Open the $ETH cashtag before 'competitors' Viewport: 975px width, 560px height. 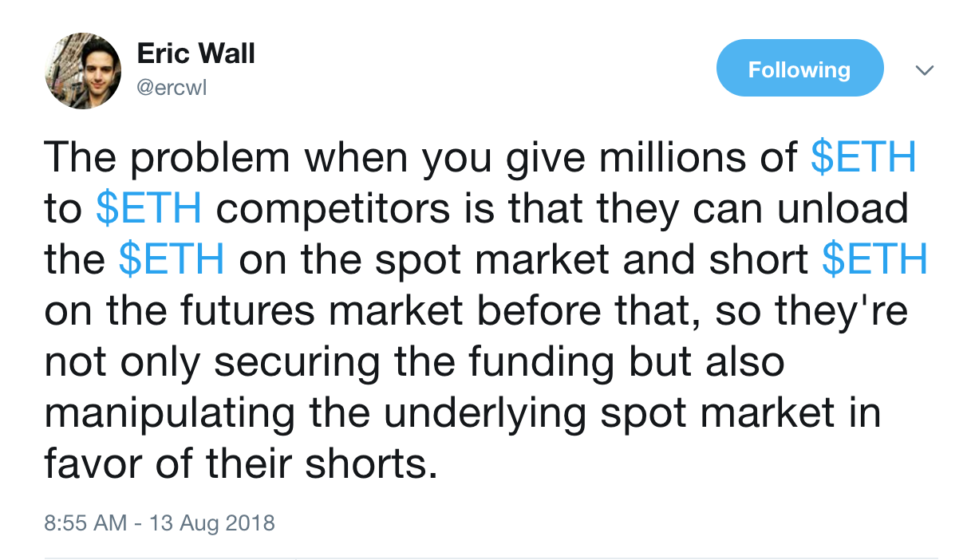click(148, 209)
